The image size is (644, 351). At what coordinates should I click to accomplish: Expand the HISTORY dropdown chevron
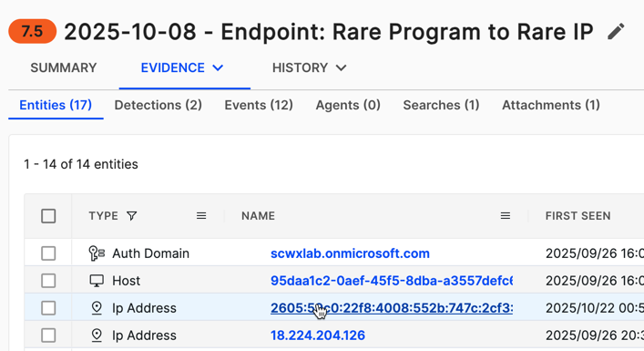point(342,67)
